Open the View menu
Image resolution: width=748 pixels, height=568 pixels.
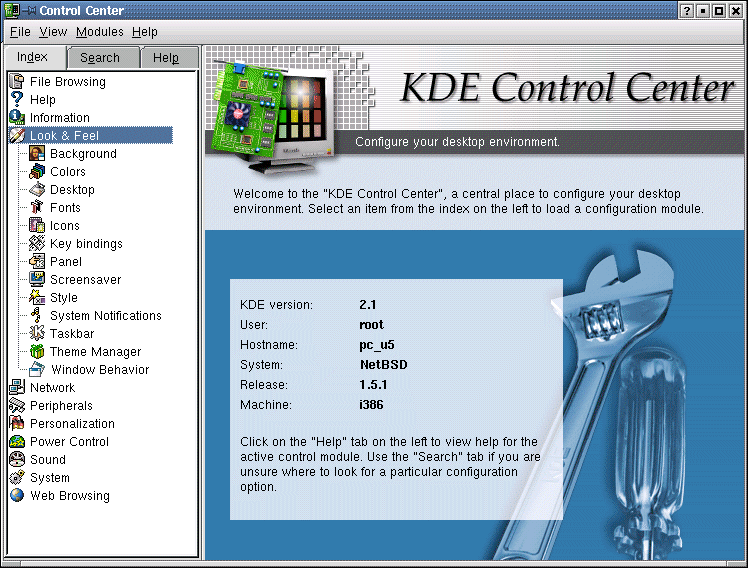pos(53,32)
